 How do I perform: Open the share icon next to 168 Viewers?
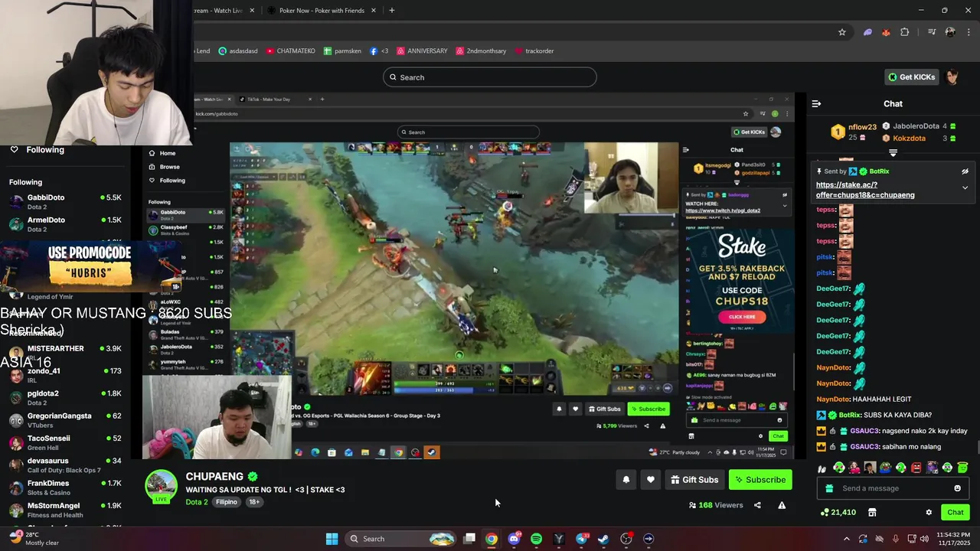[x=757, y=505]
